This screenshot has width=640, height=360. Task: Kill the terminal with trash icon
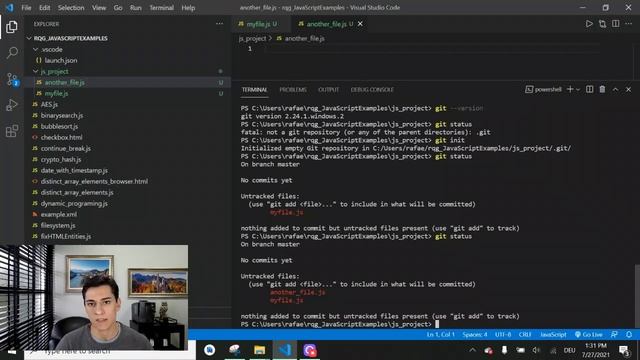click(602, 89)
